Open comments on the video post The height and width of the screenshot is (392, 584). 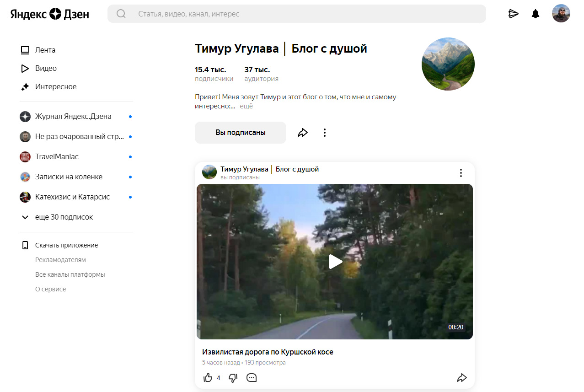[252, 378]
